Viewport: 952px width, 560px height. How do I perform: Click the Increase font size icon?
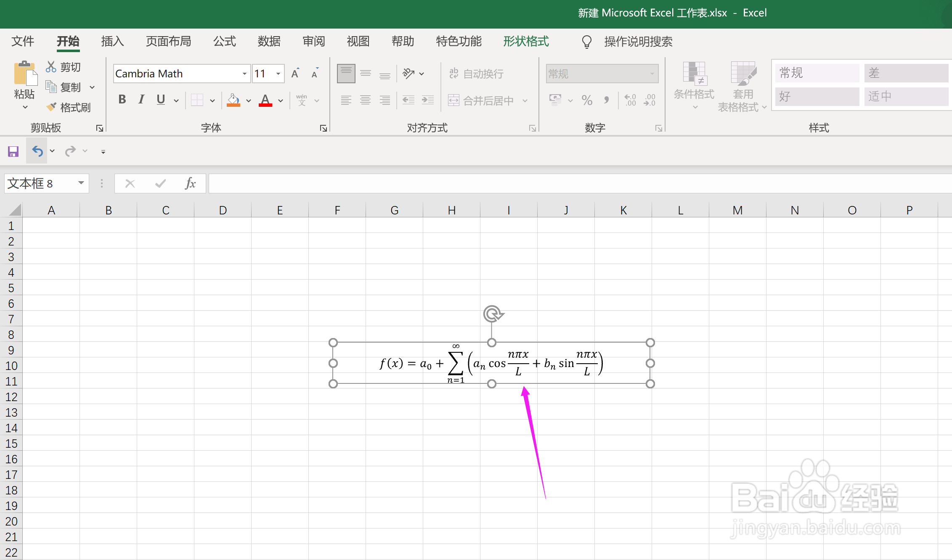[295, 74]
